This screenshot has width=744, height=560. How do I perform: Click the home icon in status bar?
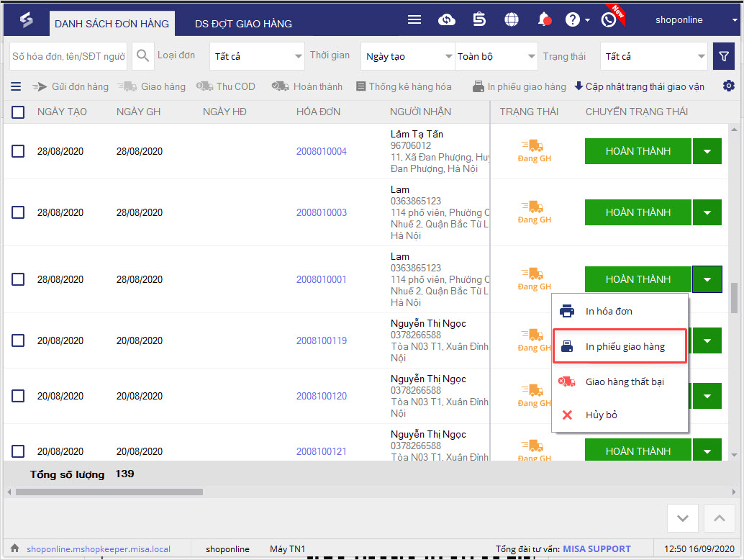(x=14, y=548)
